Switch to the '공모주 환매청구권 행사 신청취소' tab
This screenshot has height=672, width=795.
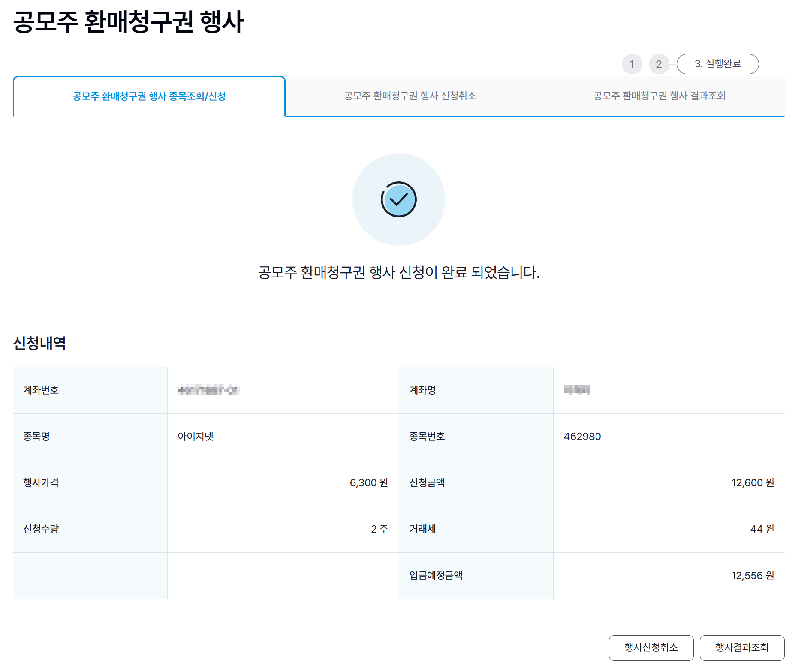410,96
